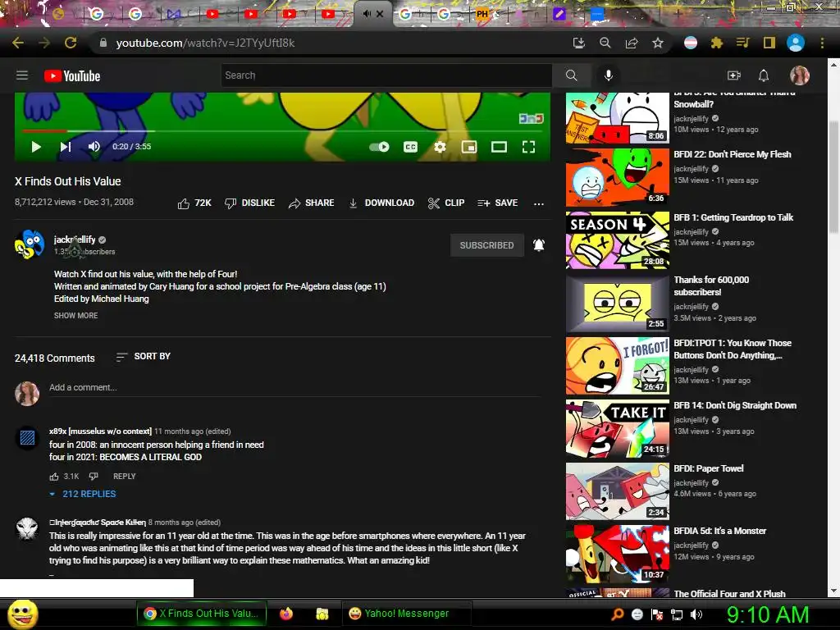REPLY to x89x's comment
The image size is (840, 630).
[x=125, y=477]
